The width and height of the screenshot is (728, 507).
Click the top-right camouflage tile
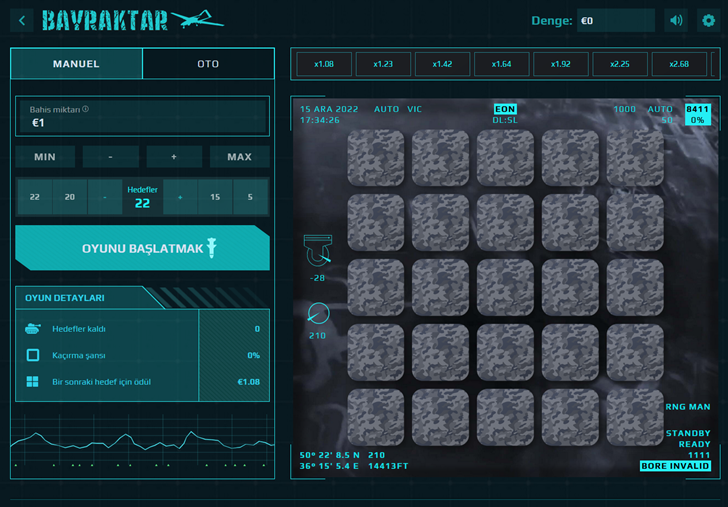(635, 158)
